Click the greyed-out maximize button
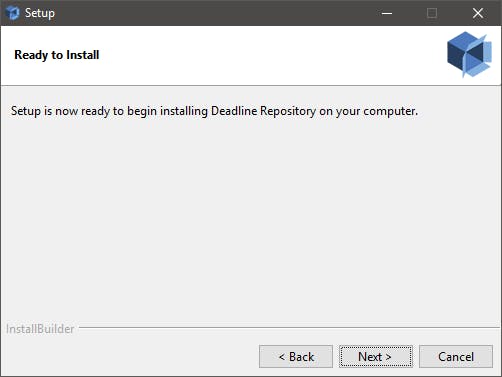This screenshot has height=377, width=502. (432, 13)
